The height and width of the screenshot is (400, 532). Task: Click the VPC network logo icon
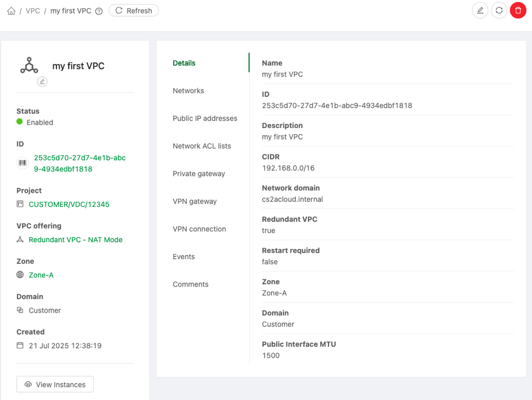pyautogui.click(x=29, y=65)
